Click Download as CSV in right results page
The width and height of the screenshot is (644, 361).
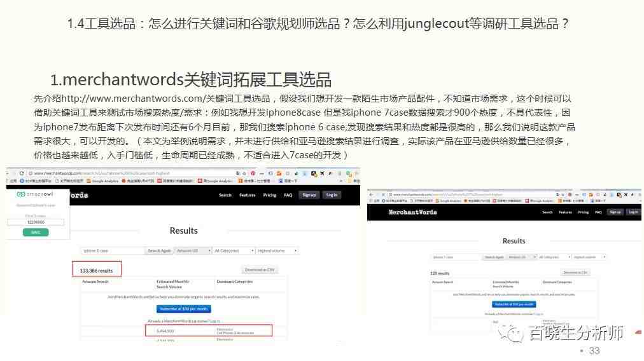pyautogui.click(x=575, y=273)
